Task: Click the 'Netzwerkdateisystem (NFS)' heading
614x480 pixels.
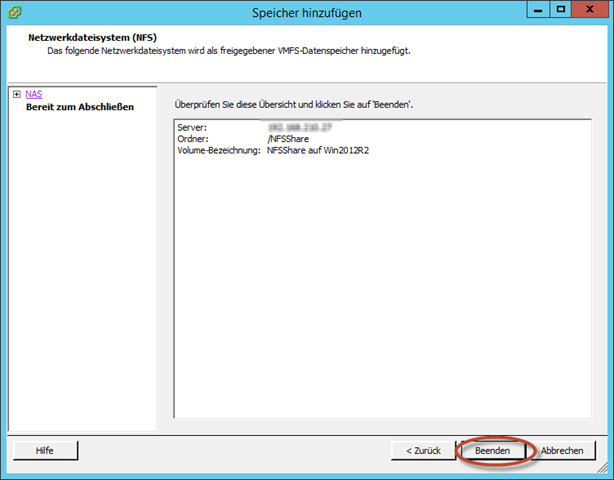Action: tap(92, 38)
